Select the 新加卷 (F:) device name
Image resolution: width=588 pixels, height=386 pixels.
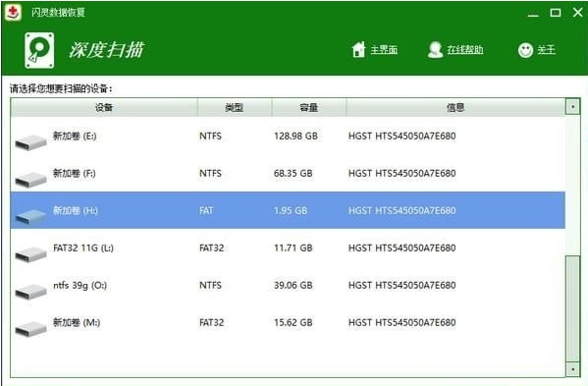pyautogui.click(x=75, y=173)
